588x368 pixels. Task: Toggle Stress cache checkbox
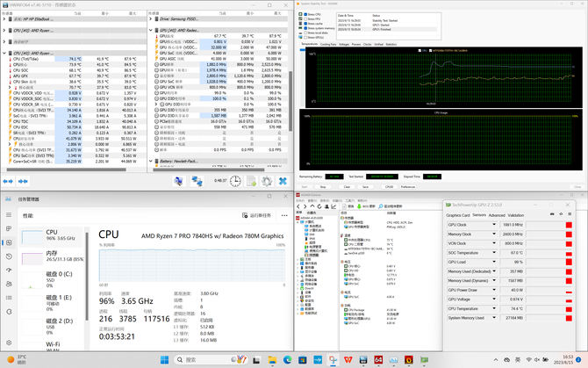305,24
